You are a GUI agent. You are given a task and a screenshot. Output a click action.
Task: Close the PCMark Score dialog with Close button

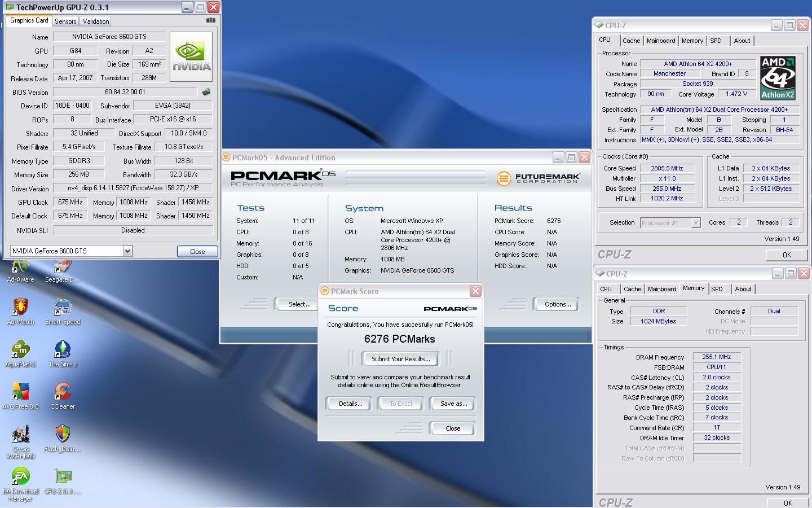(x=453, y=428)
